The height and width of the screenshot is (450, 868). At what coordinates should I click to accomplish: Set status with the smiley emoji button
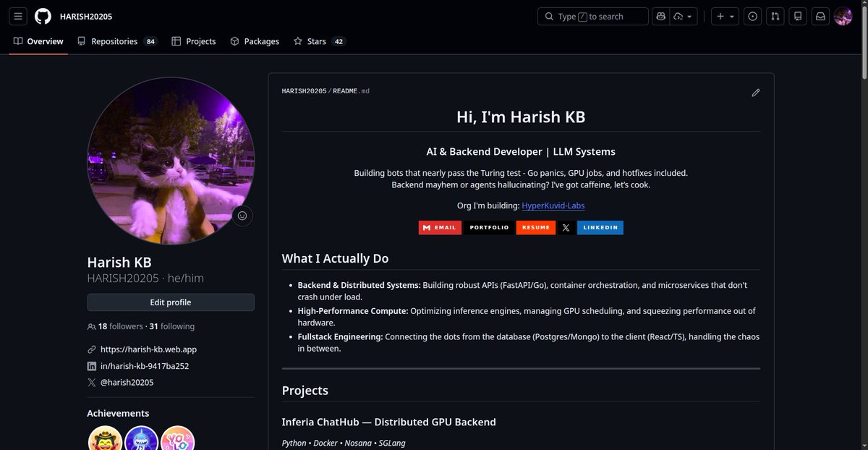[x=242, y=216]
